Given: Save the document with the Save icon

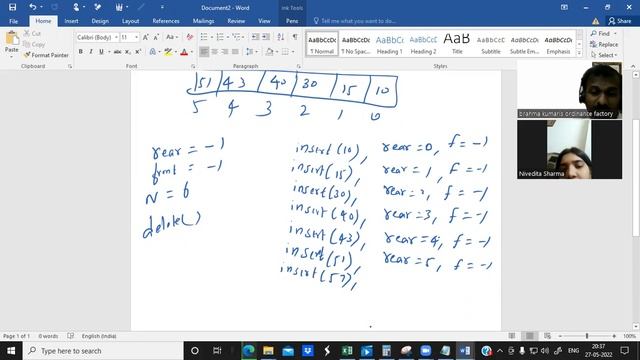Looking at the screenshot, I should pyautogui.click(x=12, y=7).
